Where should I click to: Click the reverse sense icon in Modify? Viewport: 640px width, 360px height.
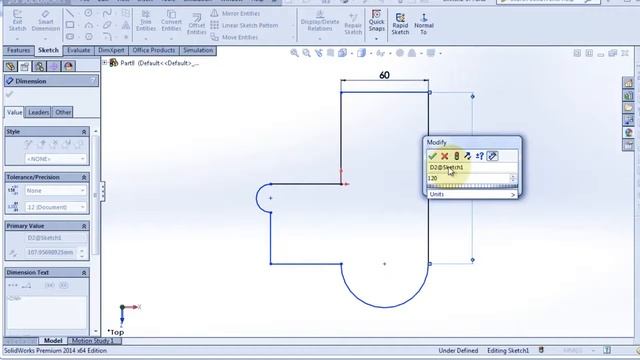pos(468,156)
